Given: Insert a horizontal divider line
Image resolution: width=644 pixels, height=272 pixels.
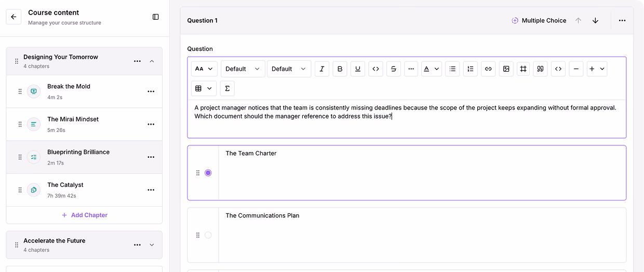Looking at the screenshot, I should 576,69.
